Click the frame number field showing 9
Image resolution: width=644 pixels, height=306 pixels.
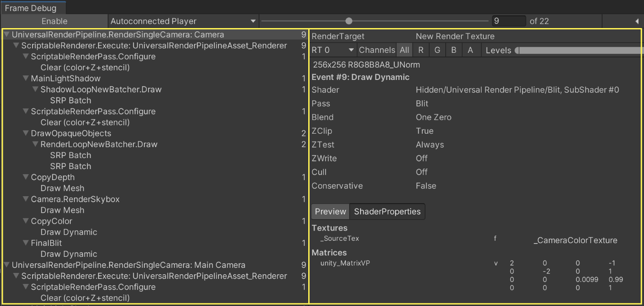[509, 21]
